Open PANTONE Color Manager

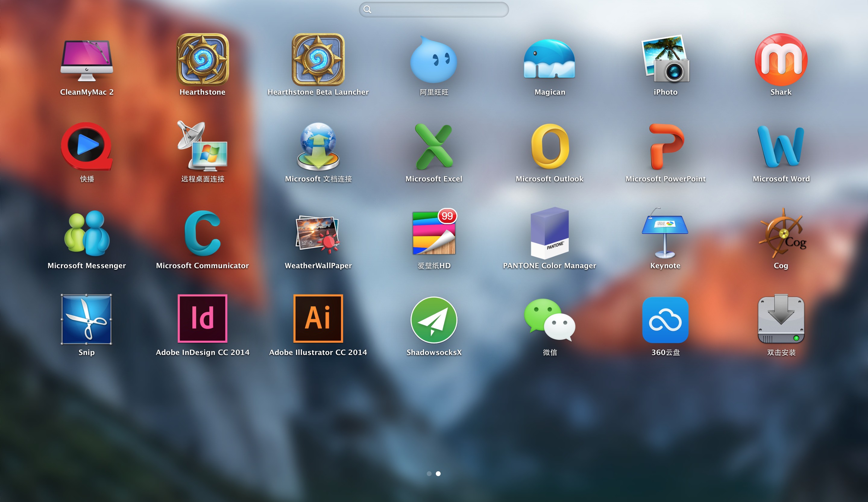(x=549, y=234)
